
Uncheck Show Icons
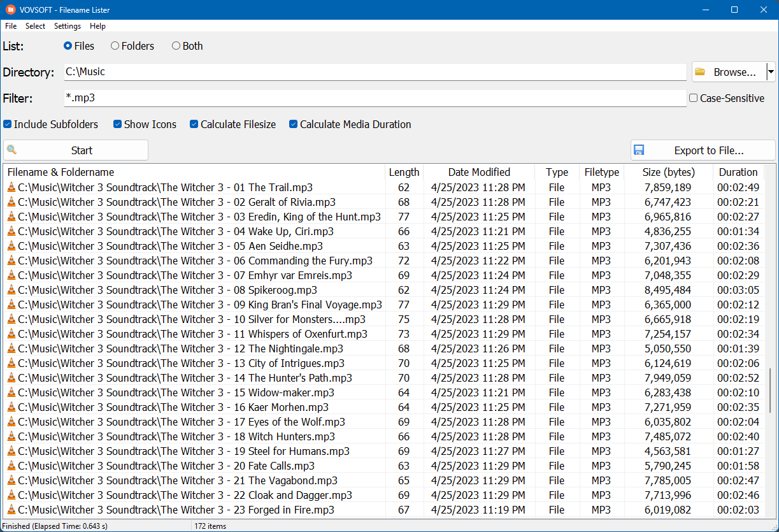pyautogui.click(x=117, y=124)
